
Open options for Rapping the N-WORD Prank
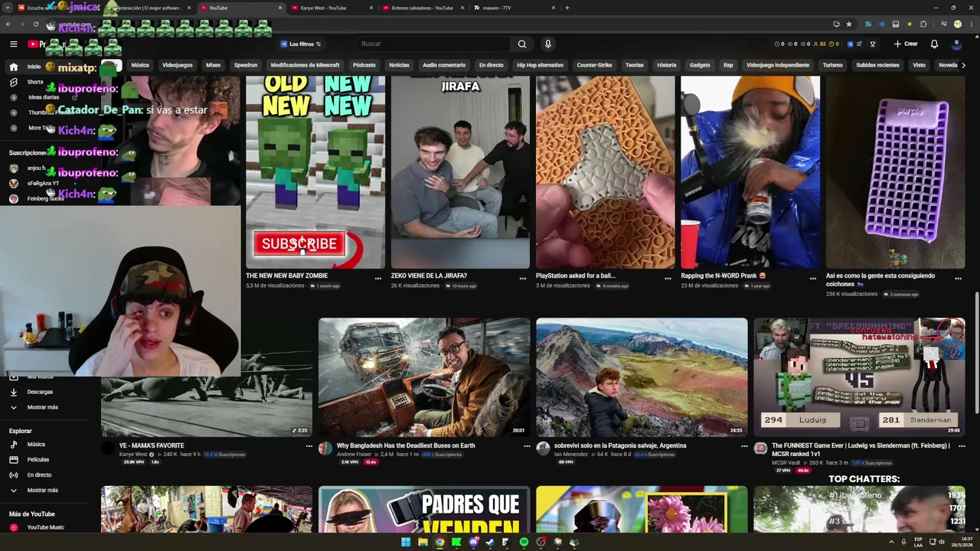coord(813,279)
